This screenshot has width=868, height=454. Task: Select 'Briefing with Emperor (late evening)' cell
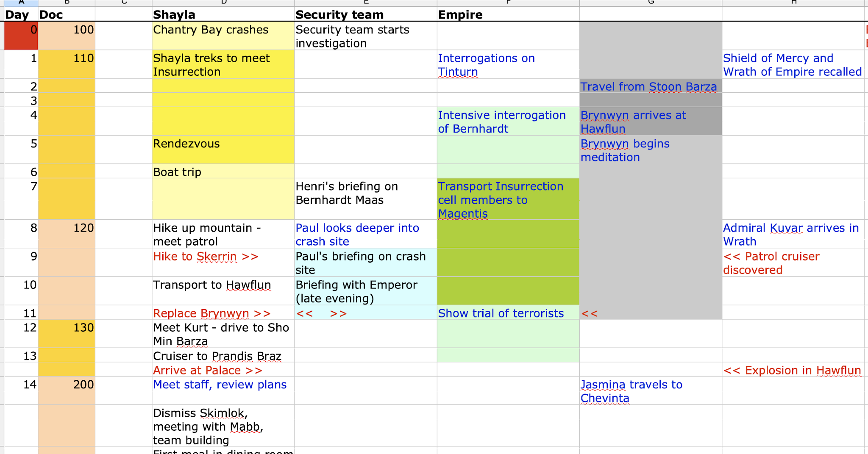click(x=366, y=291)
